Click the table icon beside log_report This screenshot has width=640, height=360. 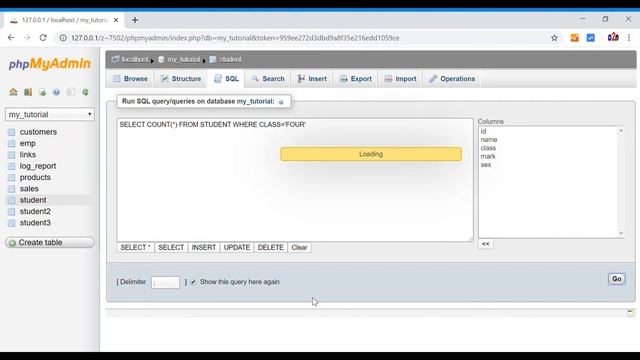click(11, 166)
